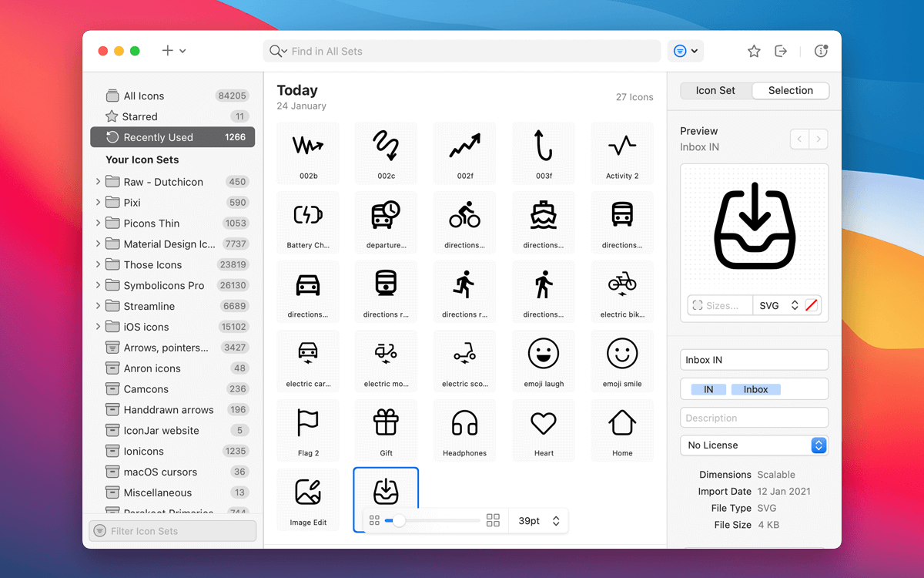This screenshot has height=578, width=924.
Task: Select the Image Edit icon
Action: click(308, 499)
